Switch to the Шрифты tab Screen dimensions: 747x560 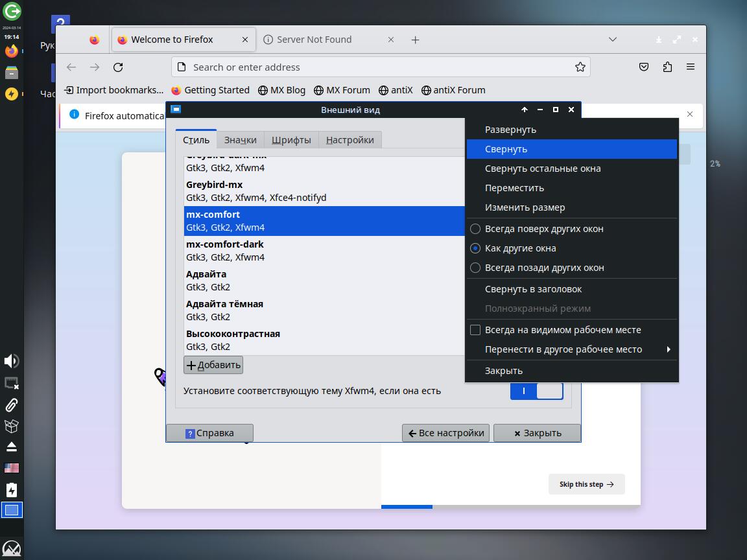click(x=291, y=140)
